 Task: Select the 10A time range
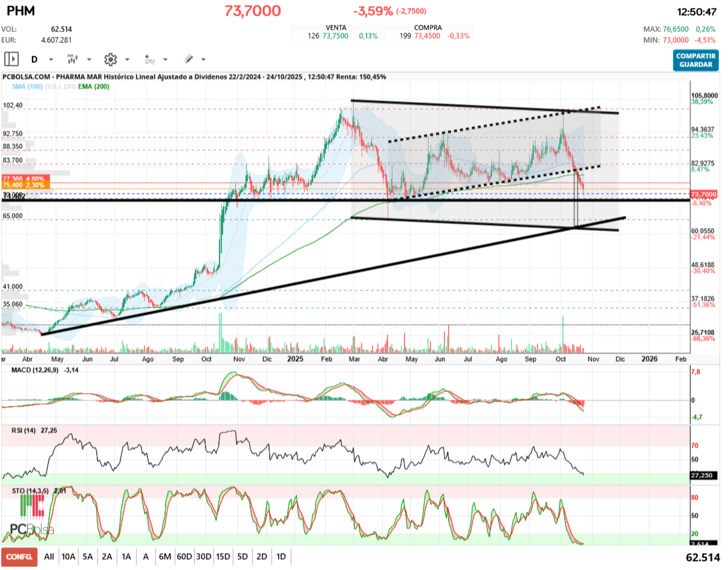68,556
